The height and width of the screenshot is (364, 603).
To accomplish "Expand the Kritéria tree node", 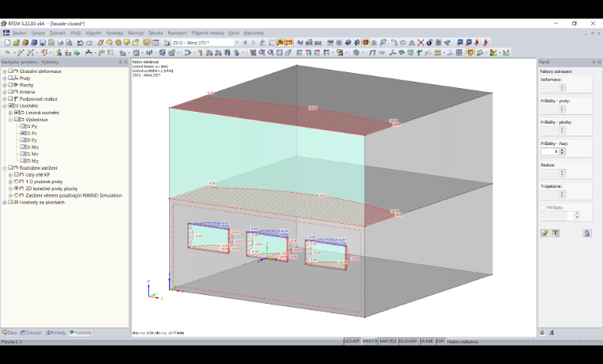I will [5, 92].
